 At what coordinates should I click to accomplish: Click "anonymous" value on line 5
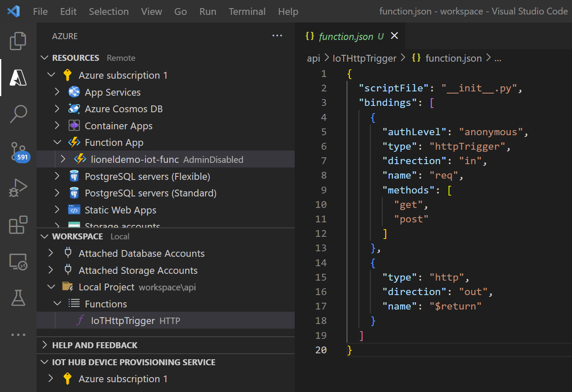[490, 132]
